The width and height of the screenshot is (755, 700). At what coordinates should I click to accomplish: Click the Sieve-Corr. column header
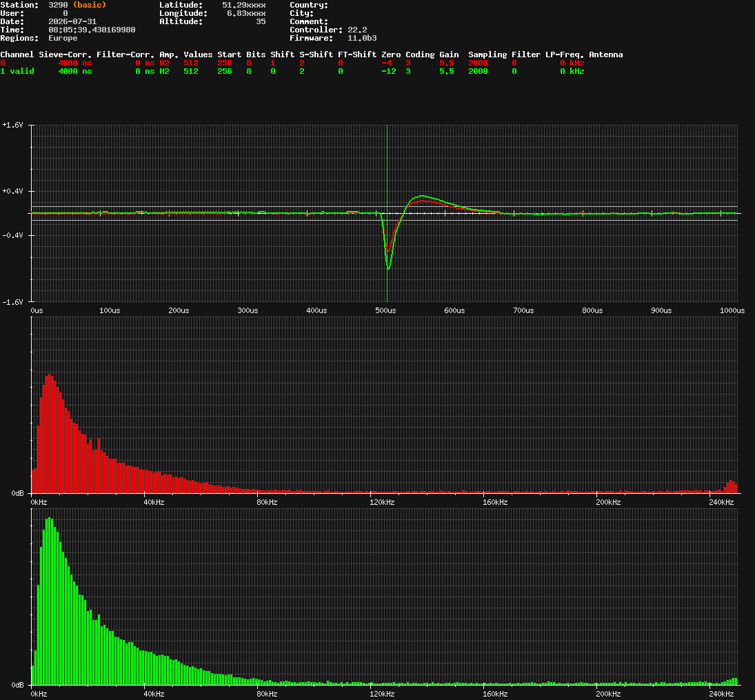point(65,54)
